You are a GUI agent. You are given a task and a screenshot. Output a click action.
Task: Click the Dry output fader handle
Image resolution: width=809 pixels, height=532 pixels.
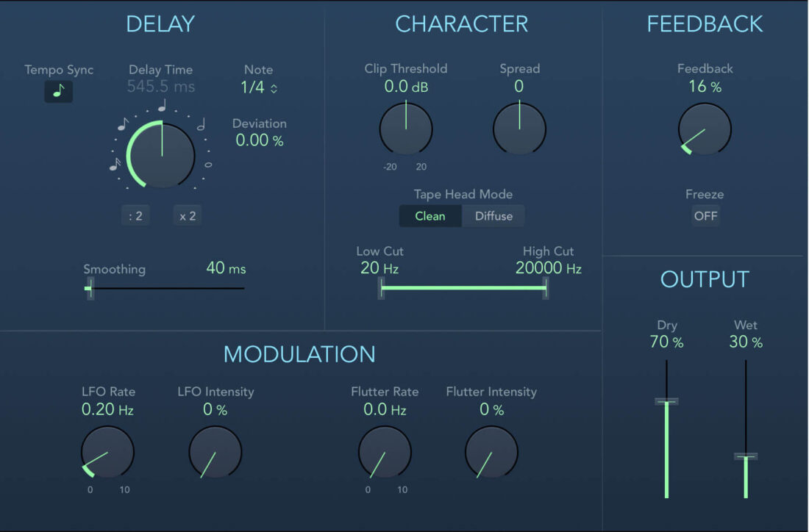666,402
